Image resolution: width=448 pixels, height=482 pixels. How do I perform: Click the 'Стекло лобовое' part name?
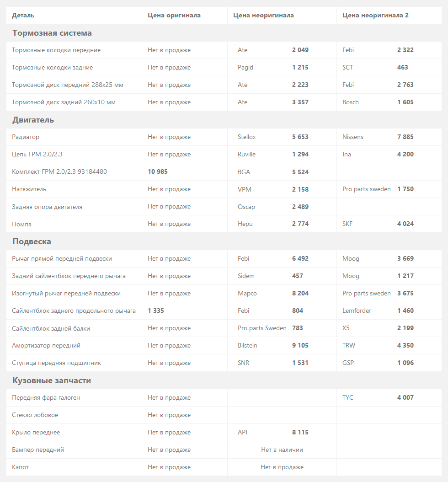pos(35,415)
